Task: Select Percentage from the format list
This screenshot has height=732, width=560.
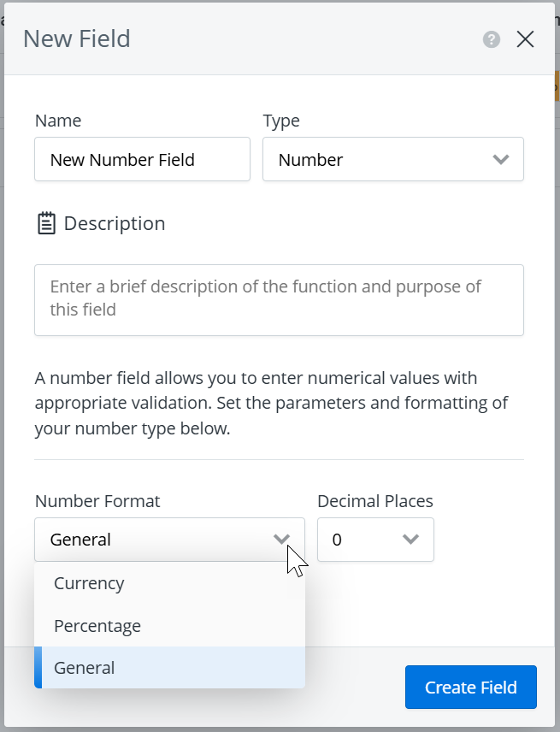Action: tap(97, 626)
